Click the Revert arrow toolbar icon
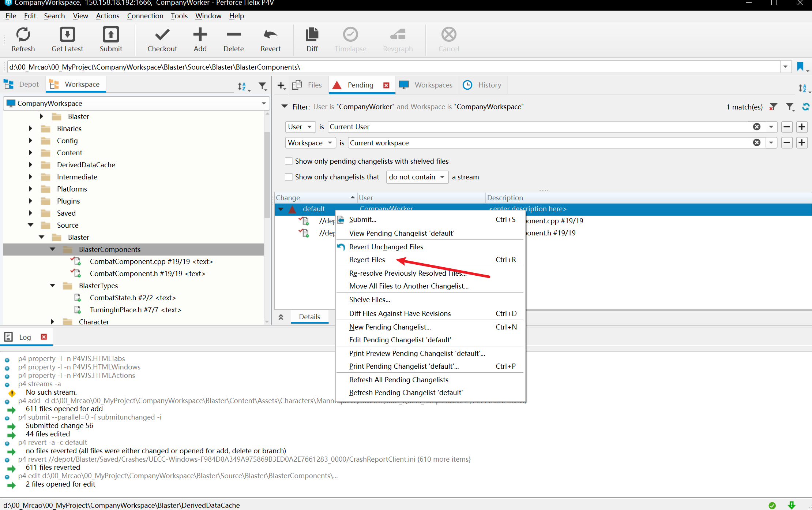This screenshot has width=812, height=510. (271, 35)
